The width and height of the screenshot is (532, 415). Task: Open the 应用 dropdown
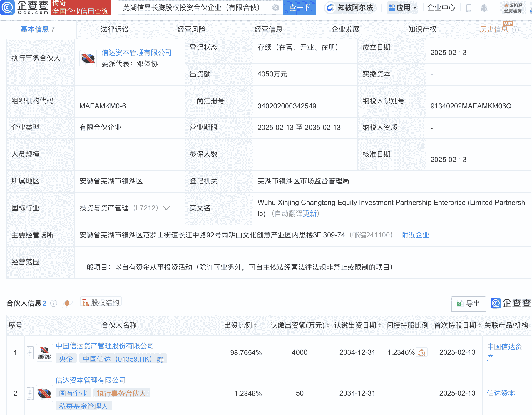(x=402, y=8)
